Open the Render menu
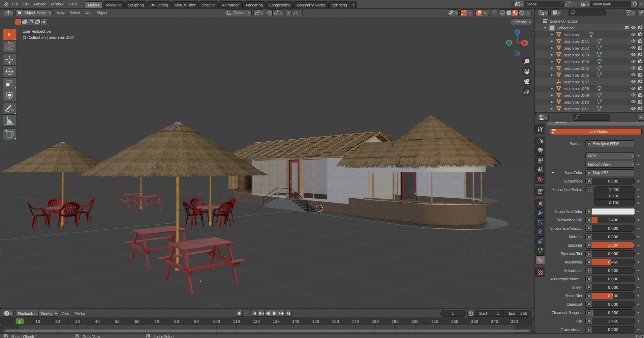The width and height of the screenshot is (644, 338). pos(40,4)
